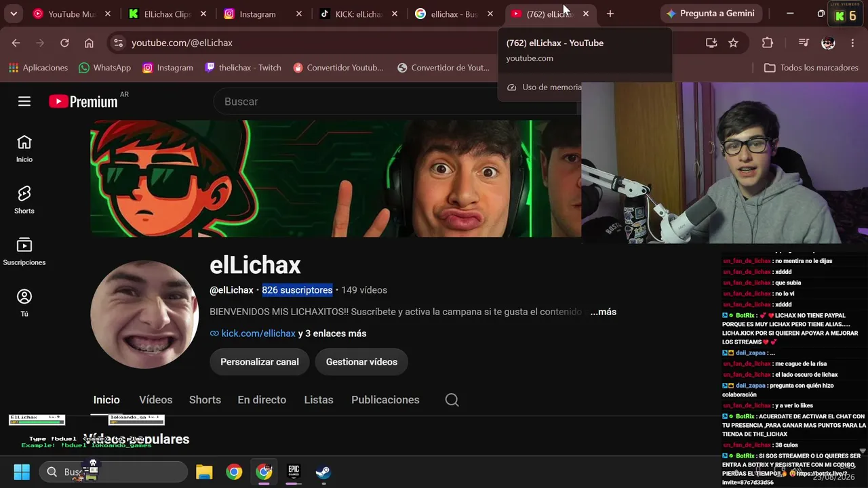
Task: Open the Todos los marcadores folder
Action: click(811, 68)
